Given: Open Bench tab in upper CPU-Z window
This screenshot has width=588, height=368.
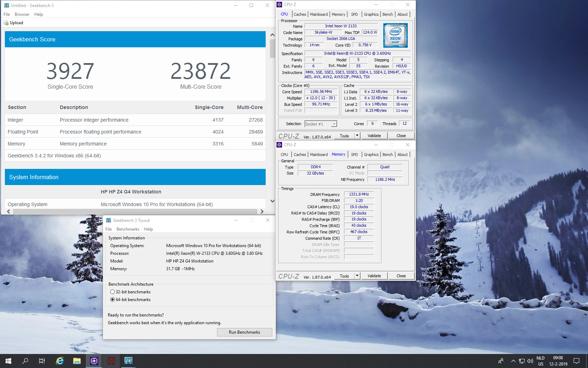Looking at the screenshot, I should coord(388,14).
